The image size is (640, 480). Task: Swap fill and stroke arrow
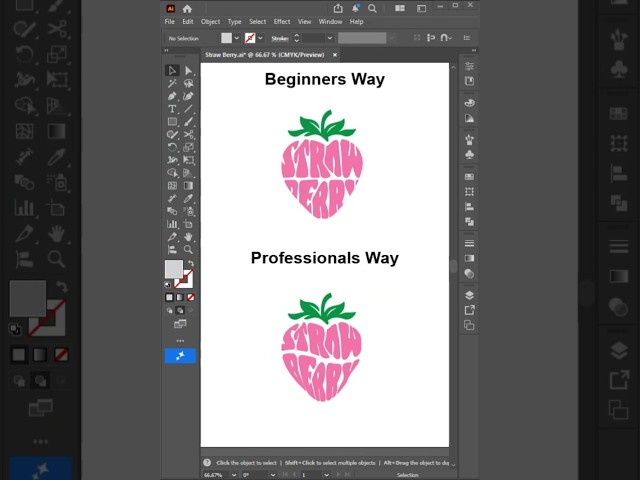tap(191, 263)
